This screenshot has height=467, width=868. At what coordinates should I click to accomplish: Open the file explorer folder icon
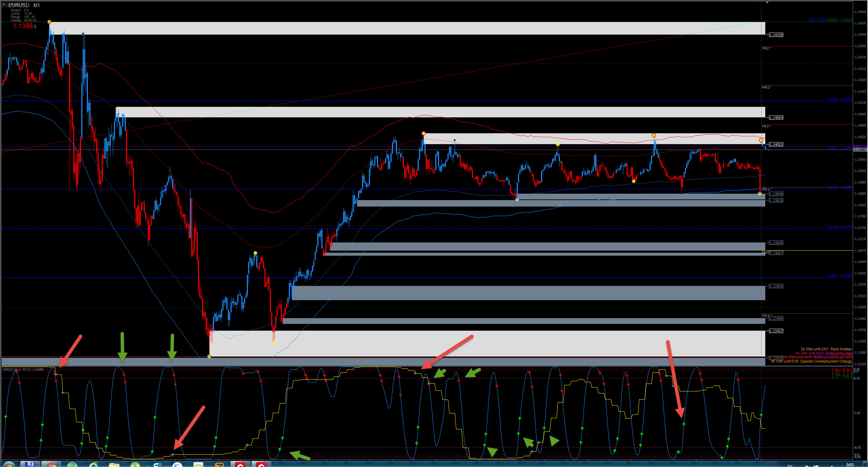click(x=114, y=464)
